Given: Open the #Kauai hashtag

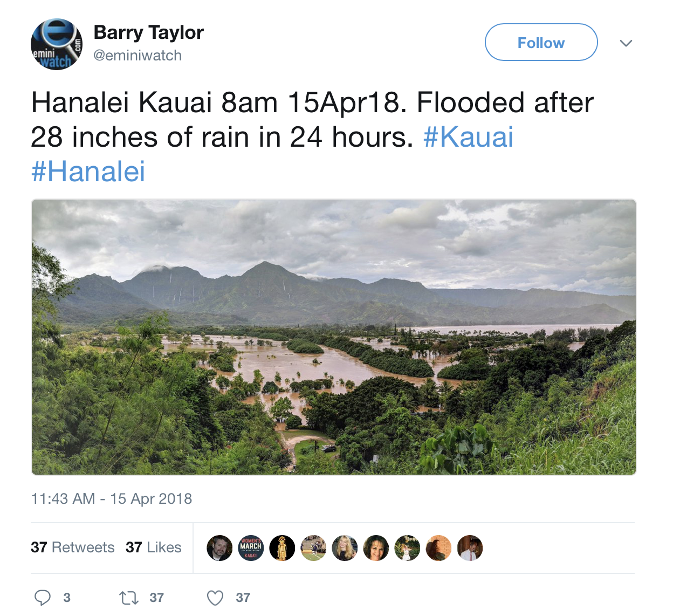Looking at the screenshot, I should point(468,137).
